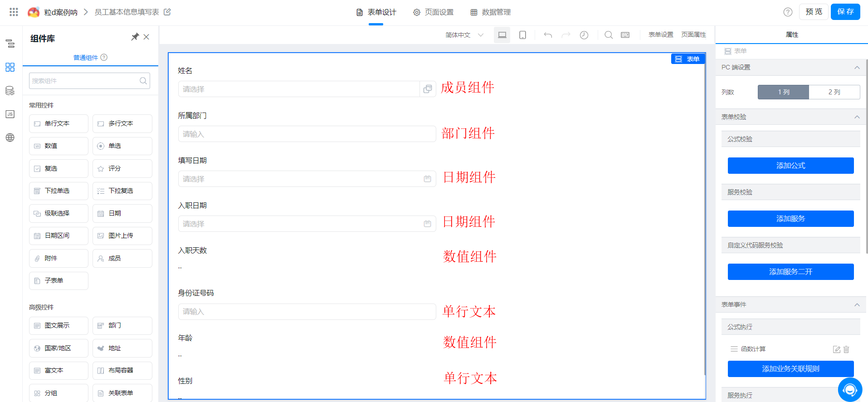Open member picker icon in 姓名 field
The image size is (868, 402).
coord(428,89)
